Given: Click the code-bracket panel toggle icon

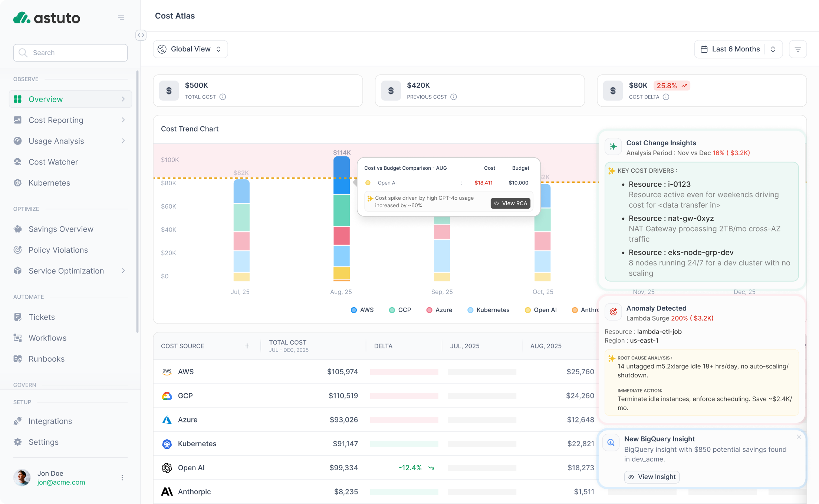Looking at the screenshot, I should [x=141, y=35].
